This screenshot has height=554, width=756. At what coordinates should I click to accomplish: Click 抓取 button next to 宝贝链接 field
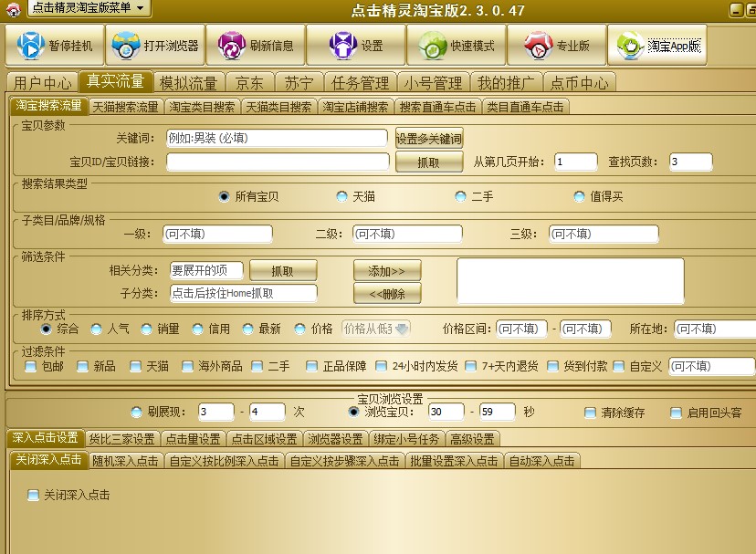click(428, 162)
